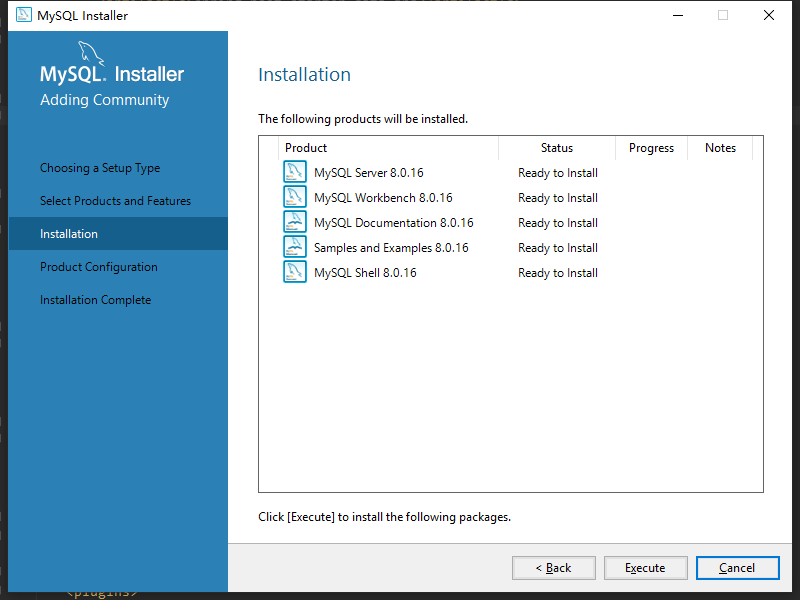Image resolution: width=800 pixels, height=600 pixels.
Task: Select the Installation step in sidebar
Action: coord(118,234)
